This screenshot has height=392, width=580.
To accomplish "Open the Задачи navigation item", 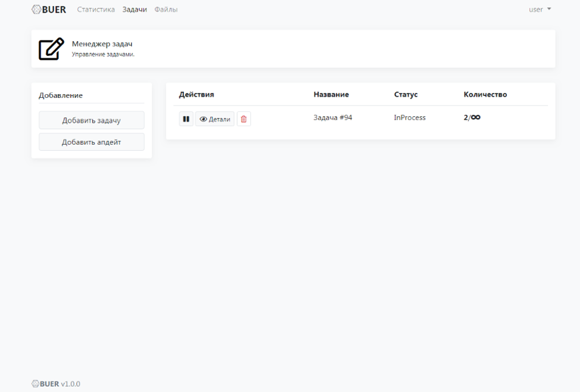I will pyautogui.click(x=135, y=10).
